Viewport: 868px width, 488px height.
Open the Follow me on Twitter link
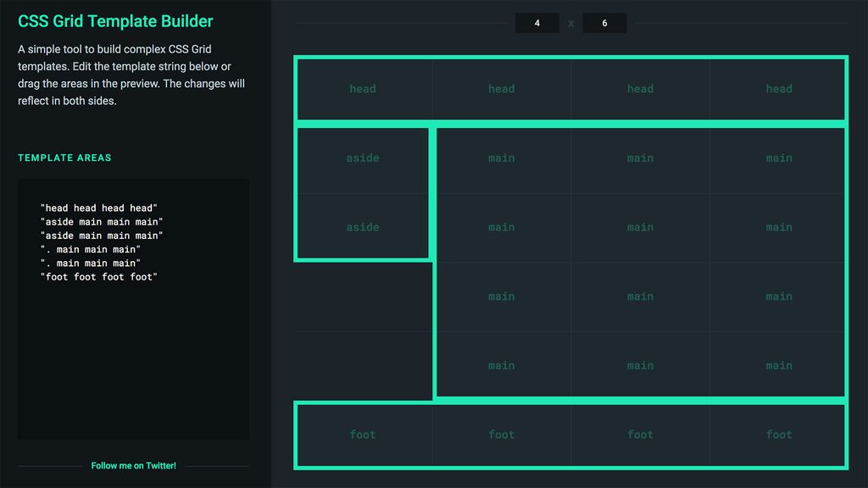click(x=134, y=465)
